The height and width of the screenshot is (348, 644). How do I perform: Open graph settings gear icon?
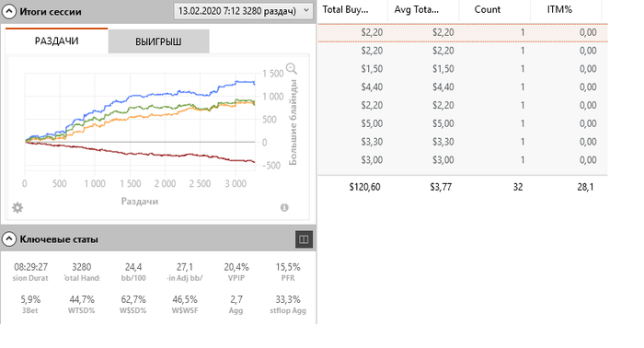click(17, 207)
